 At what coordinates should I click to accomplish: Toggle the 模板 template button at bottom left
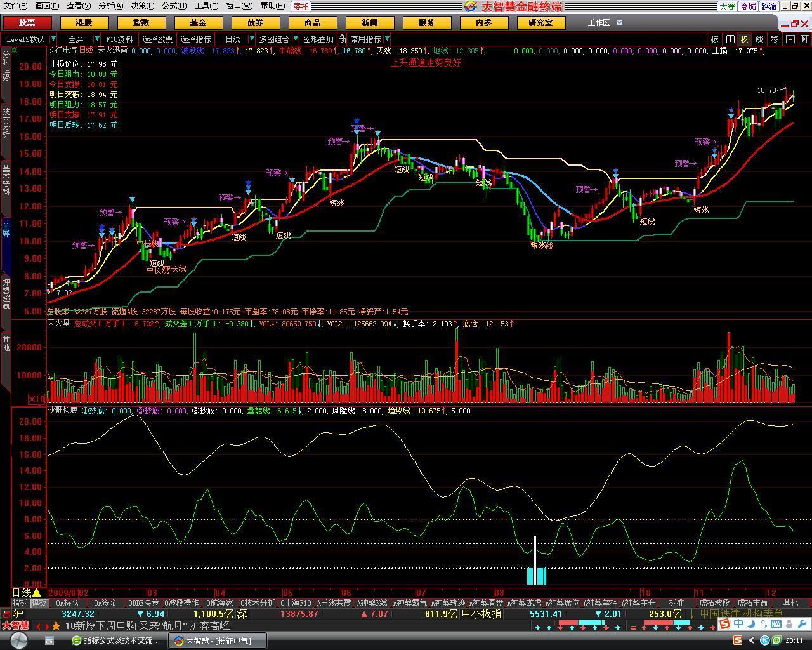point(39,603)
